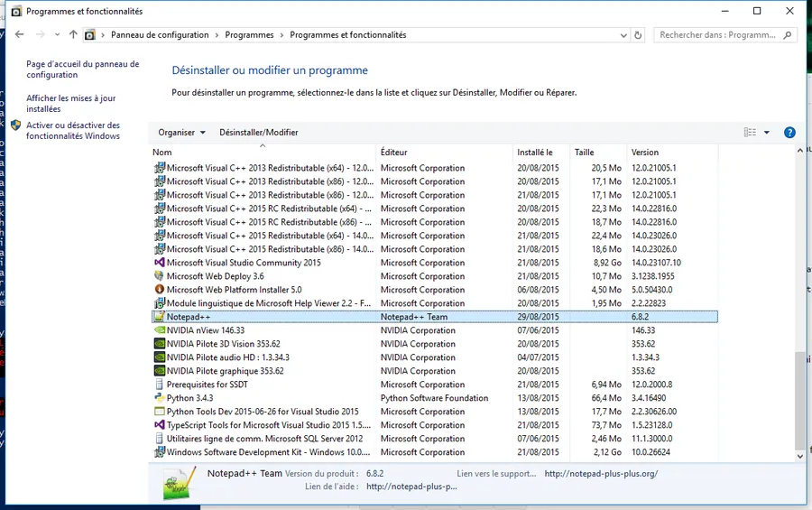The height and width of the screenshot is (510, 812).
Task: Open the notepad-plus-plus.org support link
Action: (x=601, y=473)
